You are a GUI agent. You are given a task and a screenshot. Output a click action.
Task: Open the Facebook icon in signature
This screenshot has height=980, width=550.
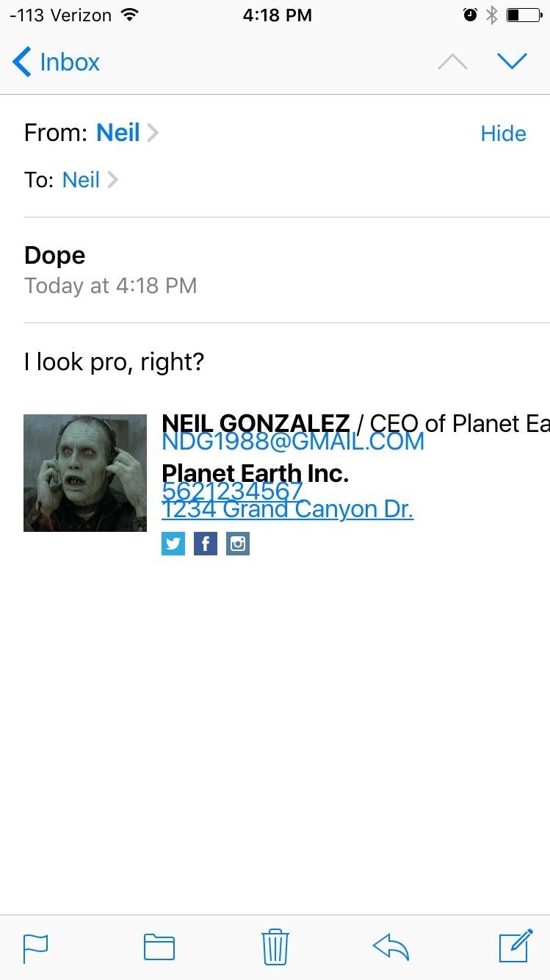206,544
